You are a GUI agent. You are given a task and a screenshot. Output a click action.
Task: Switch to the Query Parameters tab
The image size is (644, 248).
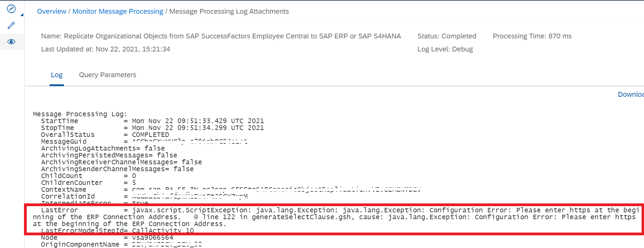point(108,75)
